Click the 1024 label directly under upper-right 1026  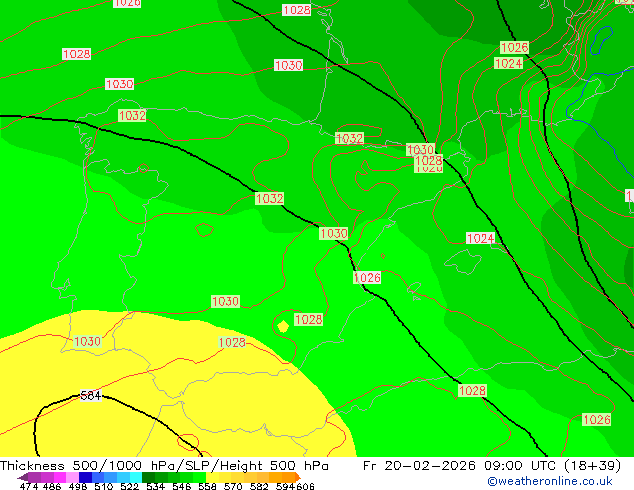[x=509, y=63]
